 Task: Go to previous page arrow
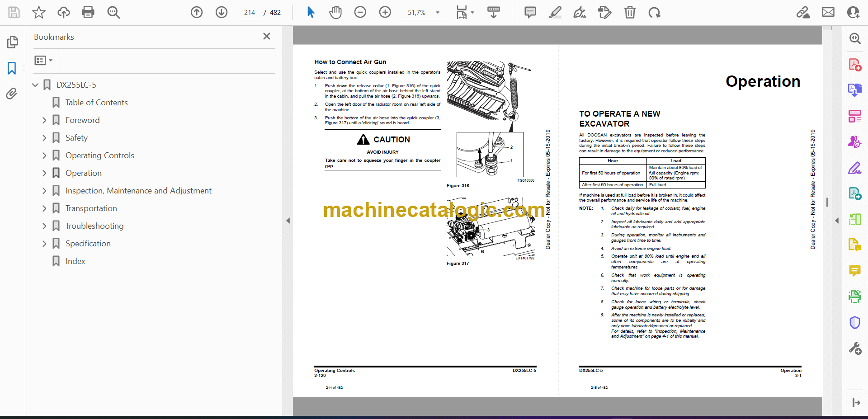tap(197, 12)
